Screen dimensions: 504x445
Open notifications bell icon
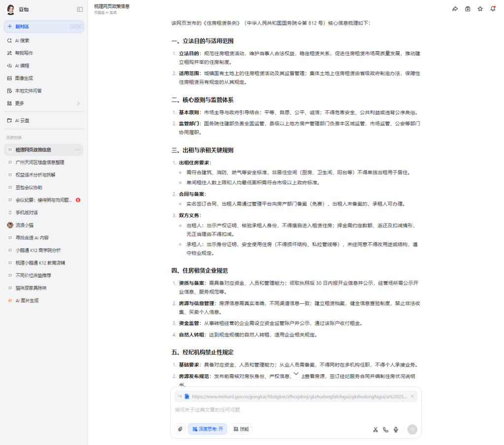pos(492,9)
